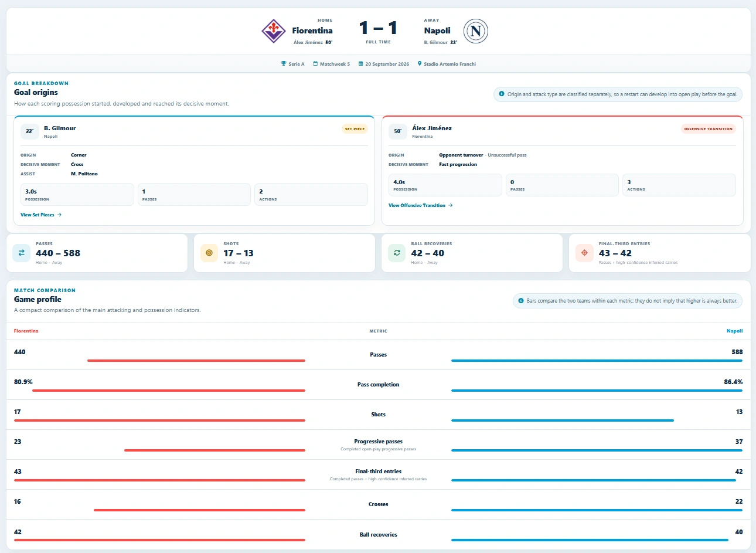Click the 43 – 42 final-third entries total
Viewport: 756px width, 553px height.
point(615,253)
